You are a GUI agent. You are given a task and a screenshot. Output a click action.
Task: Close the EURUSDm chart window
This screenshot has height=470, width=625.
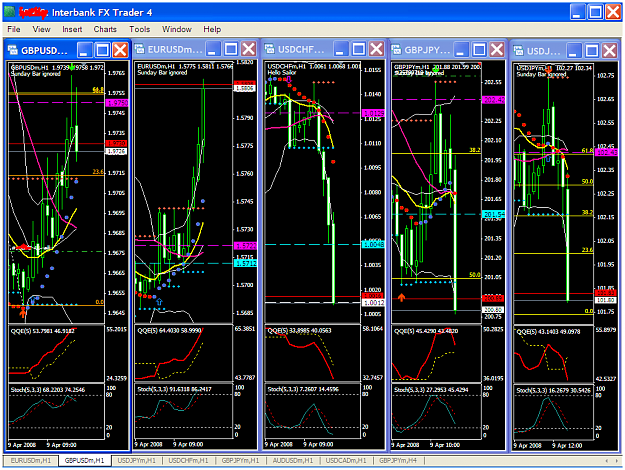pos(249,49)
